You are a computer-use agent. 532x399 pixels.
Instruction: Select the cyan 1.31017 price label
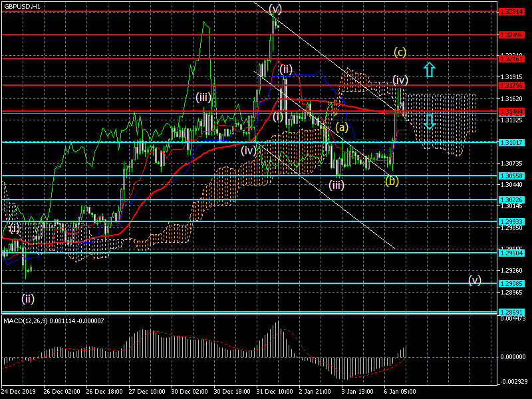[511, 142]
